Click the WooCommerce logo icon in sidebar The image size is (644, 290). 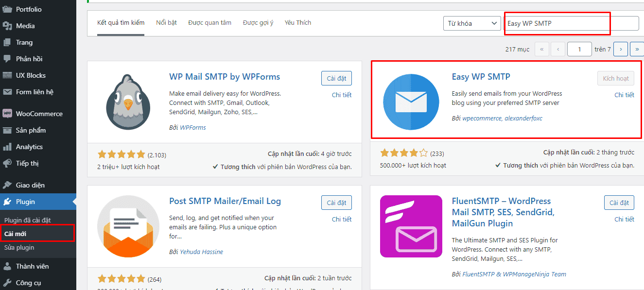[x=7, y=114]
